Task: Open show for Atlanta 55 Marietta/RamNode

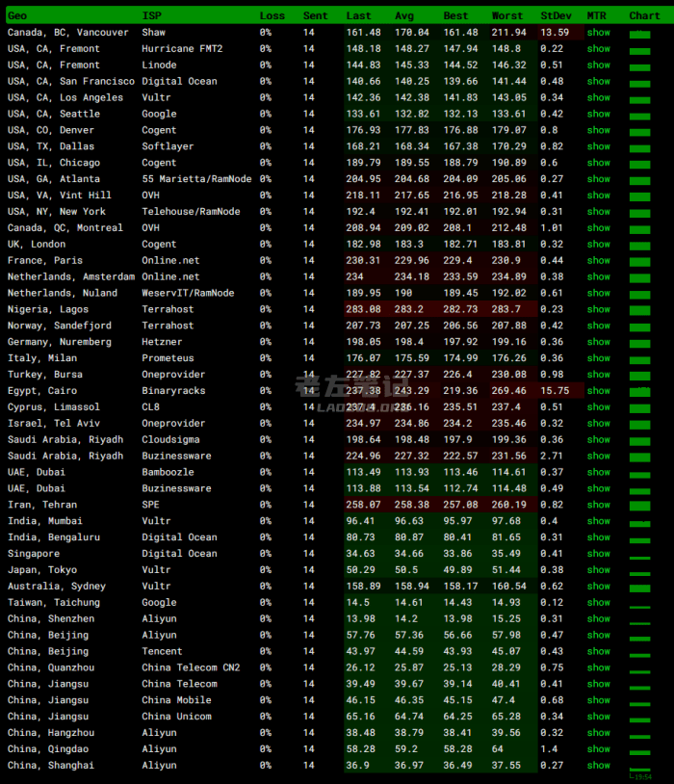Action: (599, 179)
